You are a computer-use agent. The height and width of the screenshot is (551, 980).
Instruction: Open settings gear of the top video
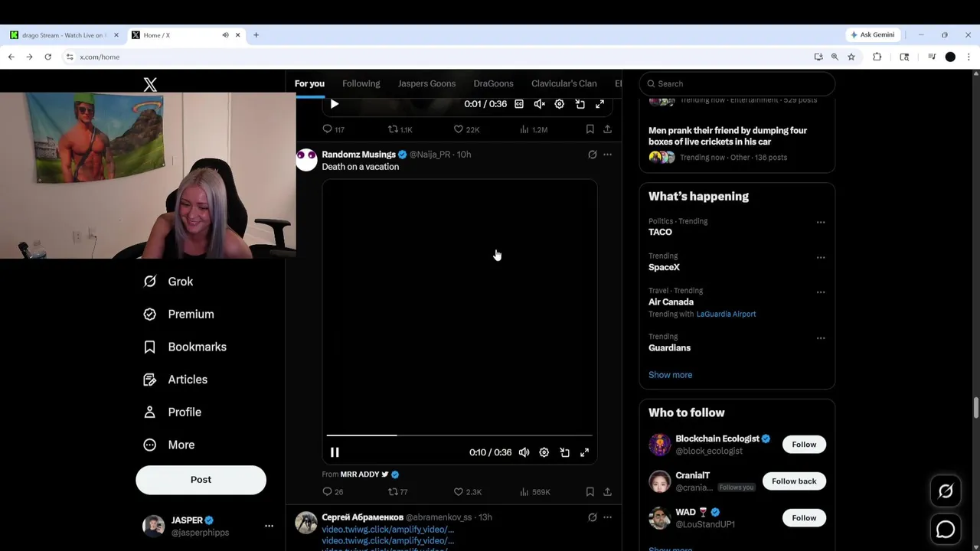(x=559, y=104)
